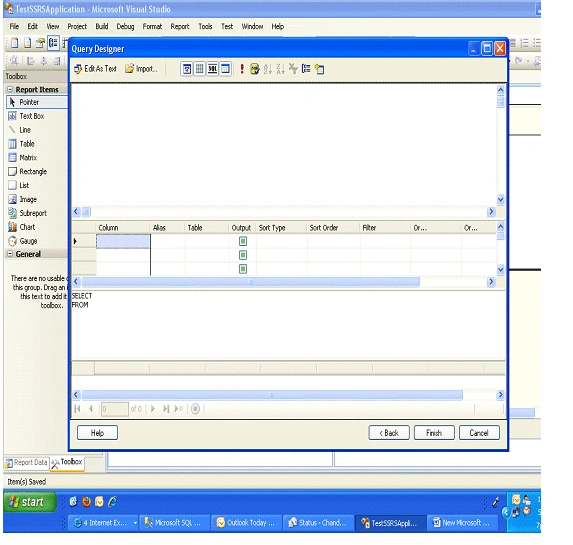The width and height of the screenshot is (573, 545).
Task: Toggle Output checkbox in second grid row
Action: 243,255
